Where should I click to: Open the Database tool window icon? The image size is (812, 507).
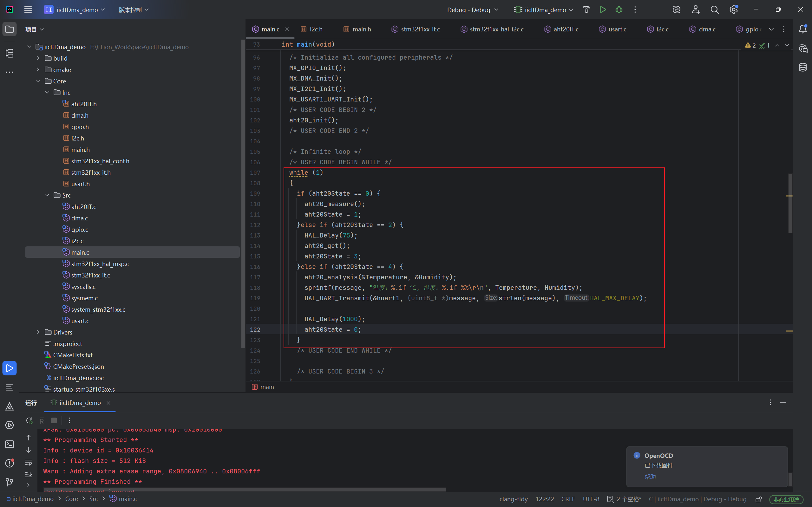click(802, 68)
